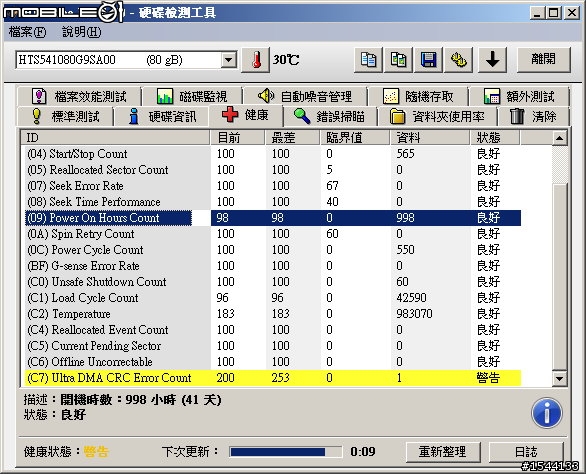
Task: Click the blue info icon
Action: click(x=547, y=413)
